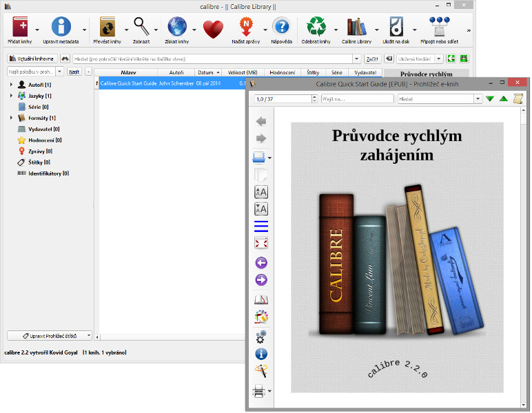The image size is (532, 413).
Task: Click the Virtuální knihovna button
Action: click(32, 59)
